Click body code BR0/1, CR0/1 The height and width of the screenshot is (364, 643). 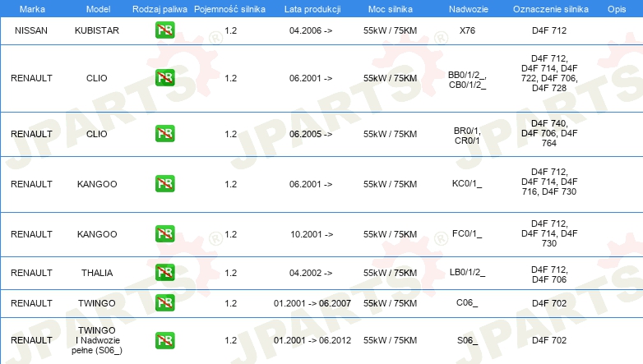point(467,136)
